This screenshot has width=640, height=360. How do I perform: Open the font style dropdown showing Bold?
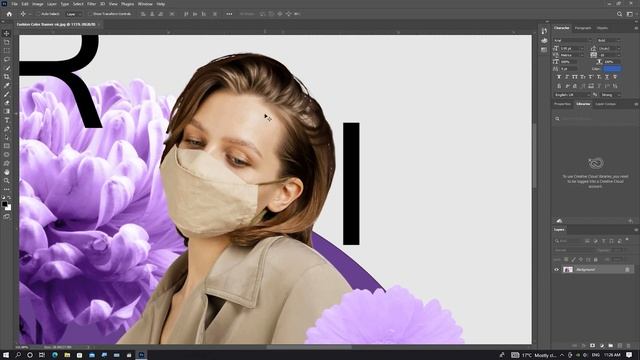pyautogui.click(x=609, y=40)
